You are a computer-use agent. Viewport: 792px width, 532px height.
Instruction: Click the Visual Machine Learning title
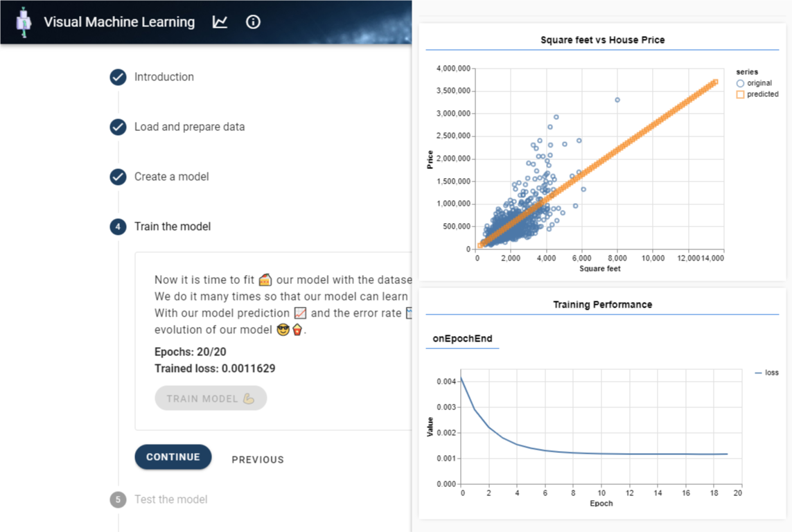tap(118, 21)
